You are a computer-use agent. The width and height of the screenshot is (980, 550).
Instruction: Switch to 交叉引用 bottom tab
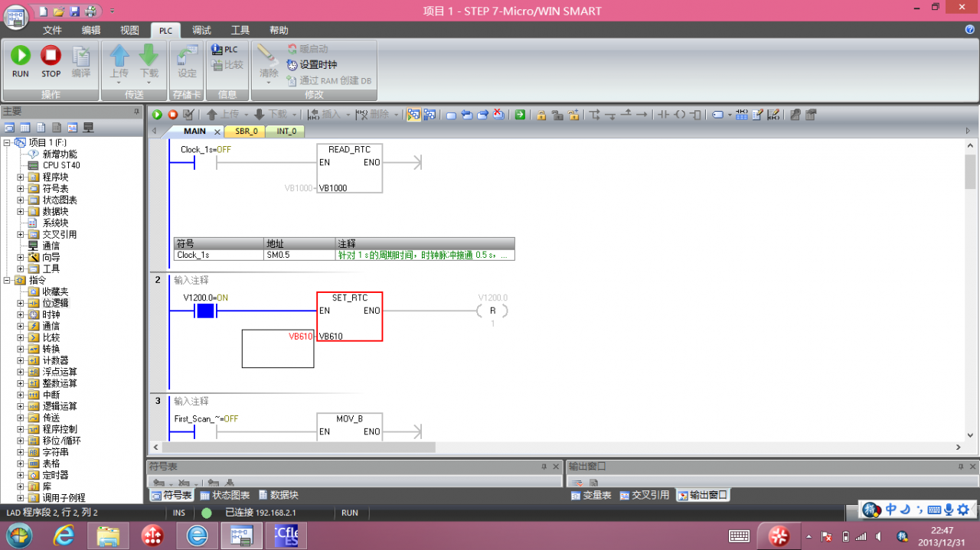pyautogui.click(x=645, y=495)
